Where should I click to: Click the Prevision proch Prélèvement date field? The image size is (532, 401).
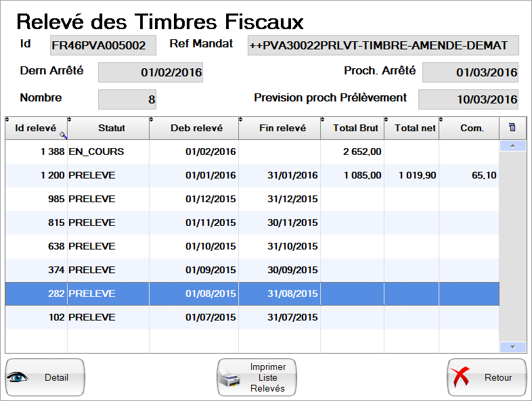pos(468,99)
